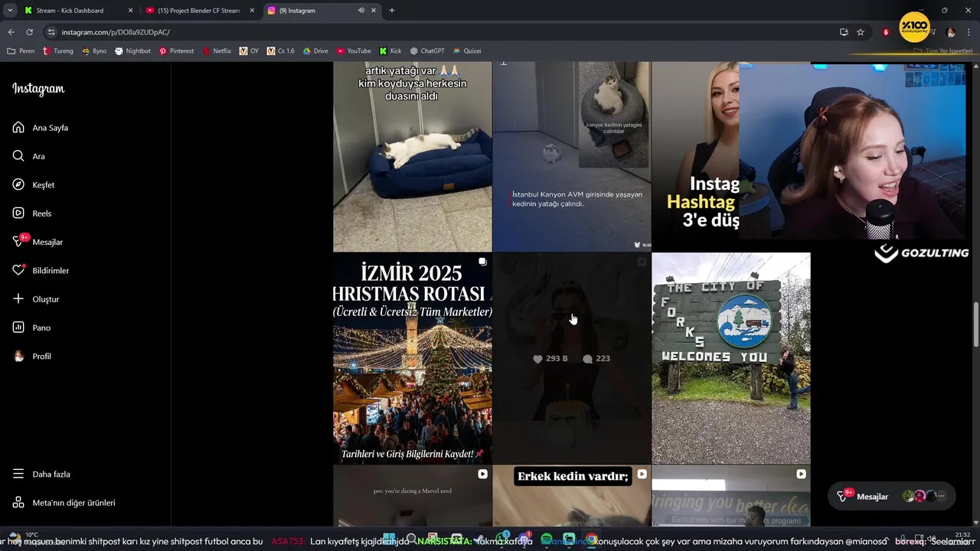The width and height of the screenshot is (980, 551).
Task: Open the Kick bookmark
Action: tap(390, 51)
